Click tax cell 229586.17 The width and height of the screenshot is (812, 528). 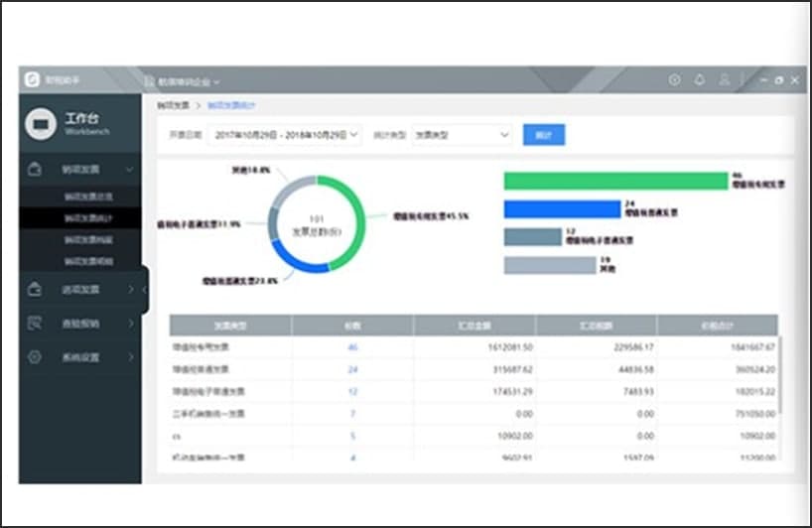(x=634, y=346)
